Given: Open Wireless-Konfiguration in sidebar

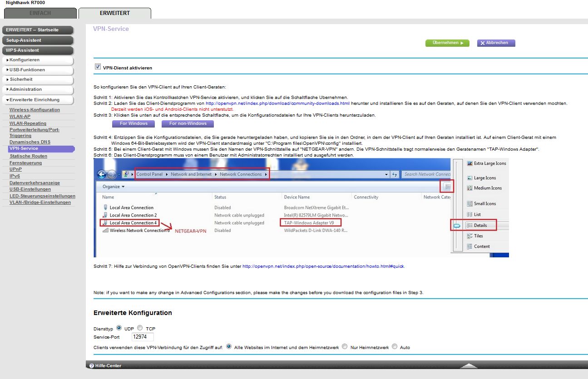Looking at the screenshot, I should (35, 110).
